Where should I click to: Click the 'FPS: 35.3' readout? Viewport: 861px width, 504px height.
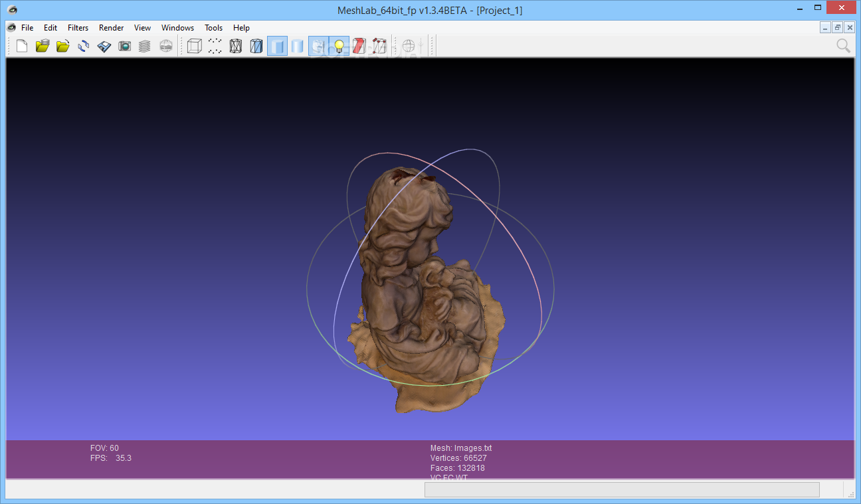(111, 458)
